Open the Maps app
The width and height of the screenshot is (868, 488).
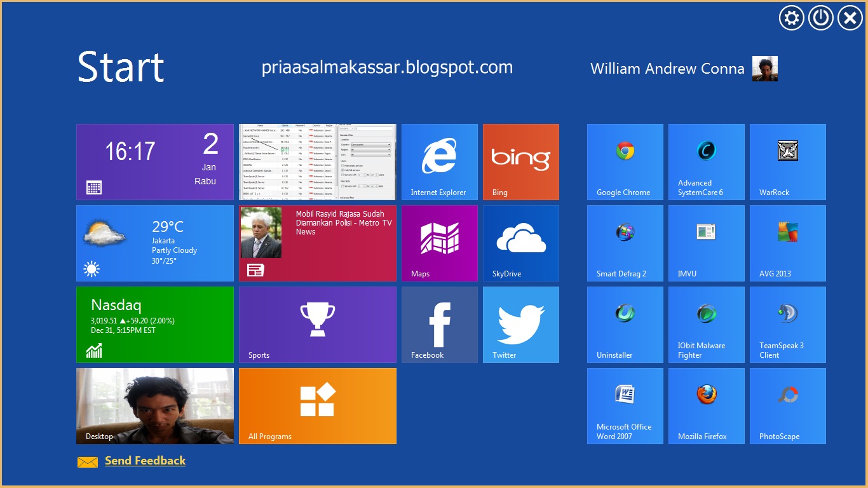pyautogui.click(x=439, y=243)
